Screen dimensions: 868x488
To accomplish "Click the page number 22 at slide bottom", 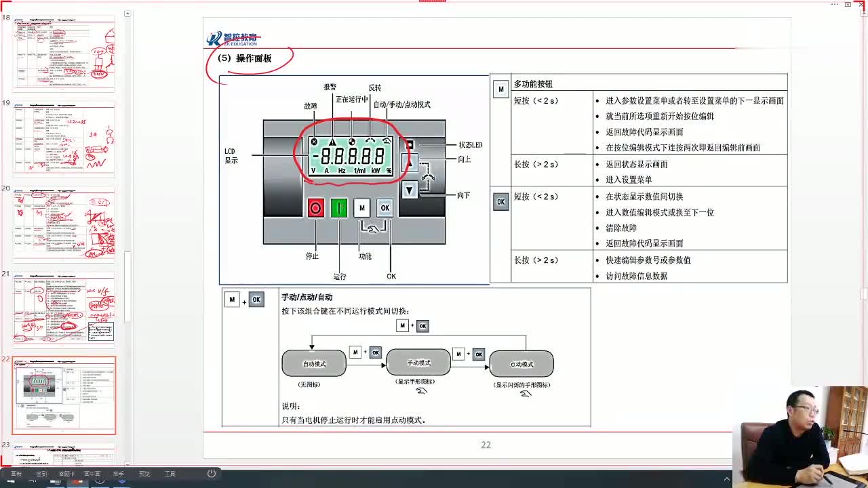I will (486, 445).
